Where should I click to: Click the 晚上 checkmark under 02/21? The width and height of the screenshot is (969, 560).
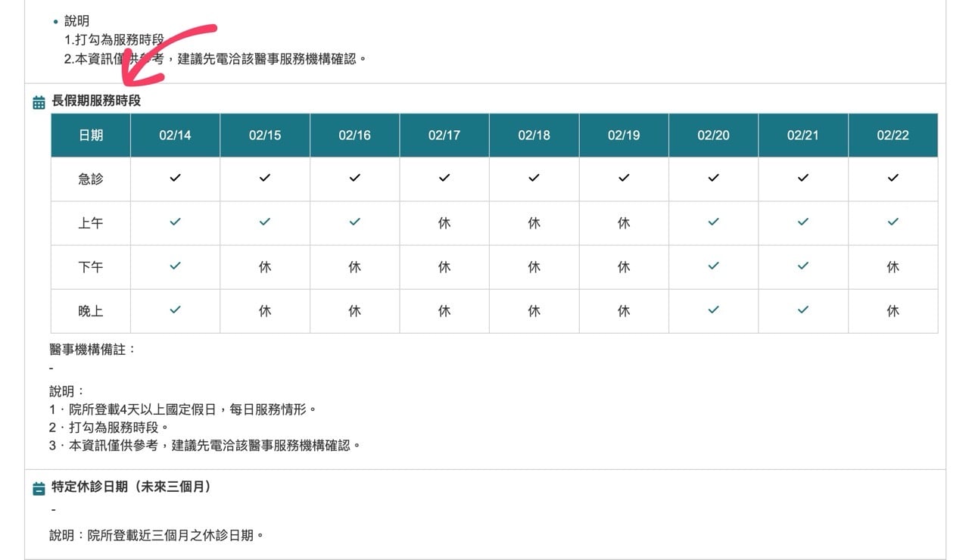tap(802, 311)
